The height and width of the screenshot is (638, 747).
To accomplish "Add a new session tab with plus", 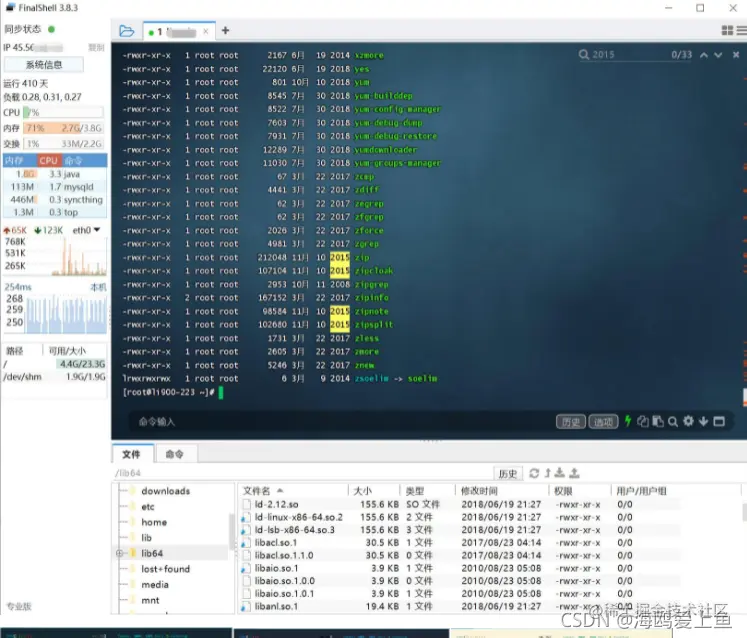I will (x=225, y=30).
